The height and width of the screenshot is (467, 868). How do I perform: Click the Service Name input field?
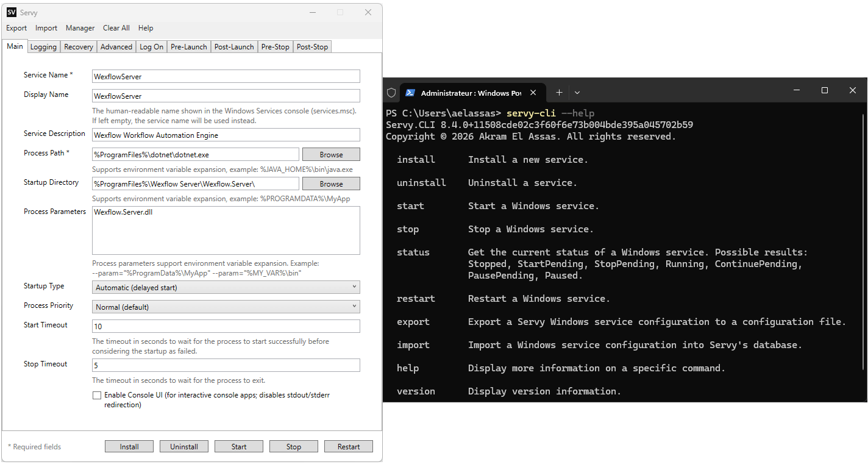[x=226, y=76]
